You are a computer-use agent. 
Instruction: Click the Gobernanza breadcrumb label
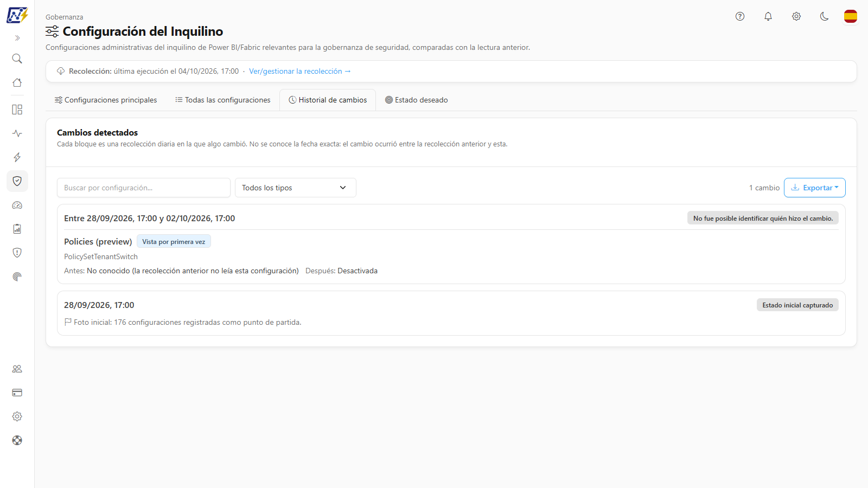(65, 17)
